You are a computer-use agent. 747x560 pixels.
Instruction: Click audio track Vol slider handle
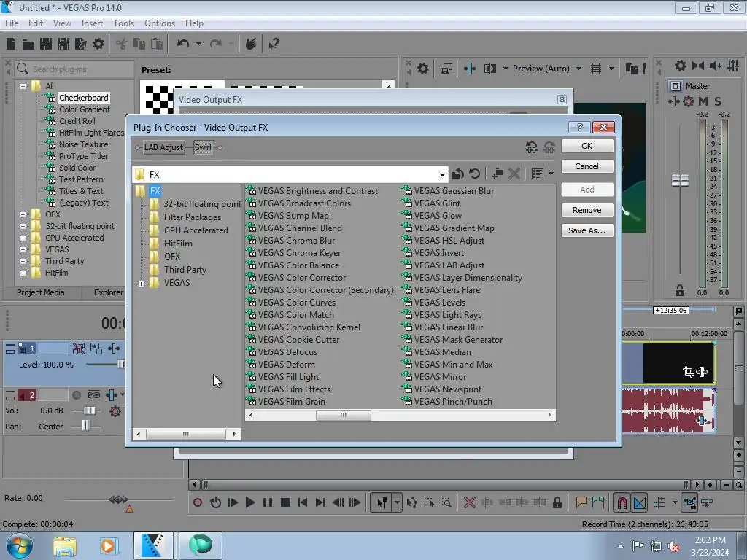click(90, 411)
